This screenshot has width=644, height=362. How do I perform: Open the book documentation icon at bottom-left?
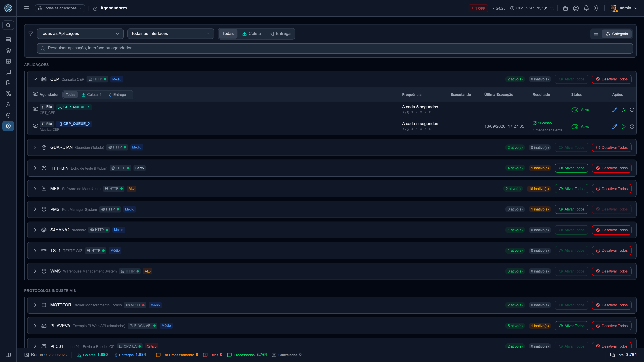(x=8, y=355)
